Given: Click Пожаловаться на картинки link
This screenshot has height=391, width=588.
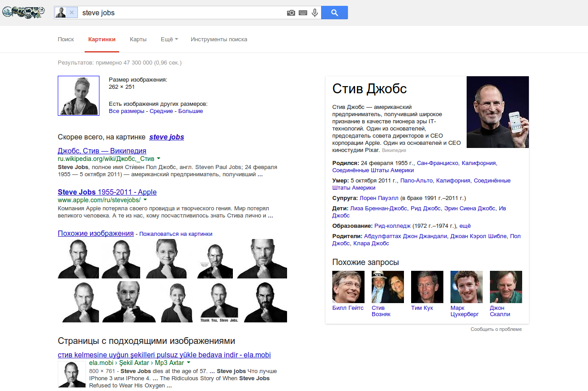Looking at the screenshot, I should click(176, 234).
